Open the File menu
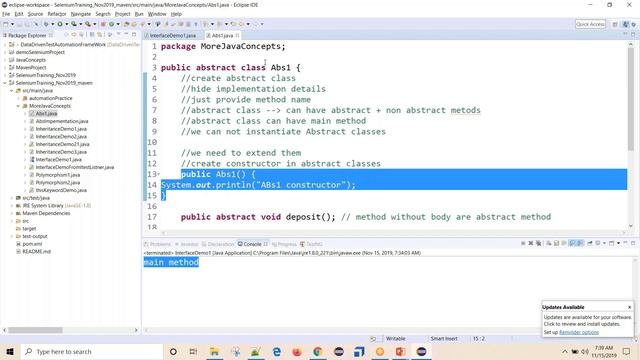 click(x=6, y=14)
